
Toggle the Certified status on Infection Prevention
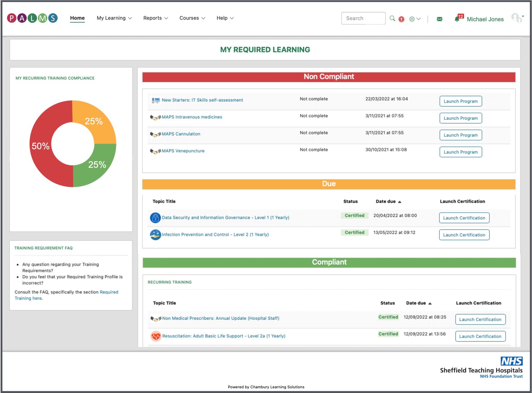pyautogui.click(x=354, y=232)
